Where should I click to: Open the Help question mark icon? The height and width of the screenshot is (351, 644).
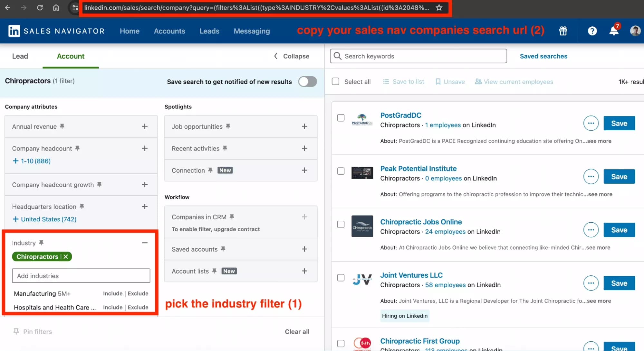(x=592, y=31)
